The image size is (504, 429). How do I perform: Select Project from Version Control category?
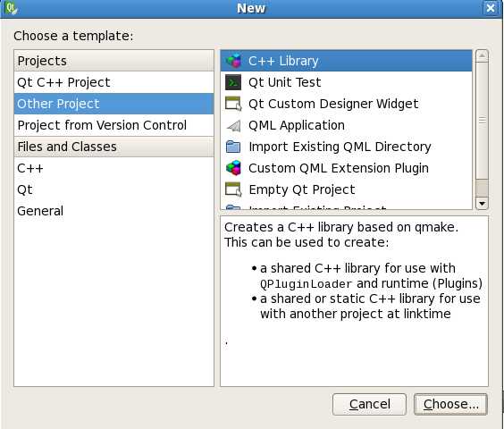pyautogui.click(x=113, y=125)
